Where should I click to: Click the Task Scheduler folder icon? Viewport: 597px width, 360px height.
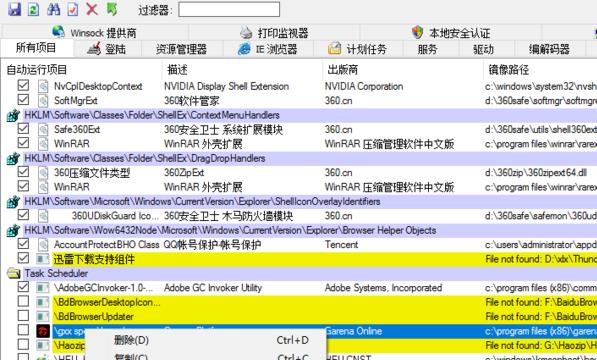(x=13, y=273)
